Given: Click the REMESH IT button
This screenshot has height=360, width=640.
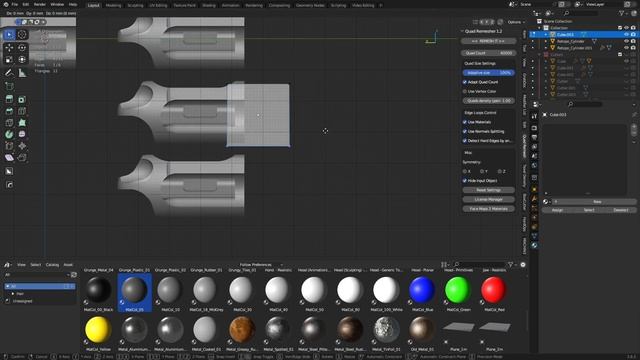Looking at the screenshot, I should pos(488,41).
